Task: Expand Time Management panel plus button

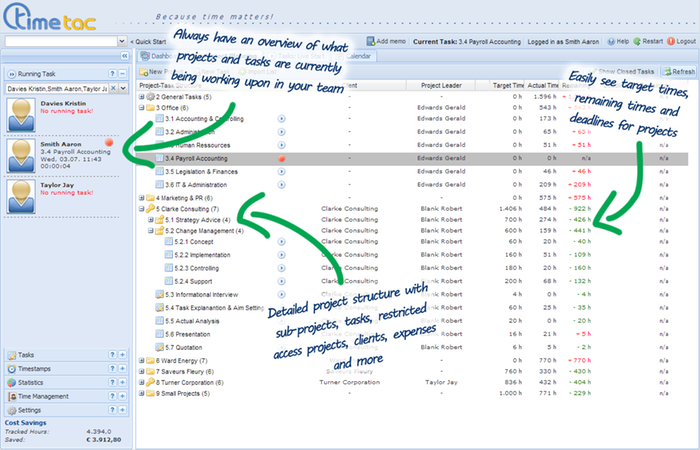Action: coord(123,396)
